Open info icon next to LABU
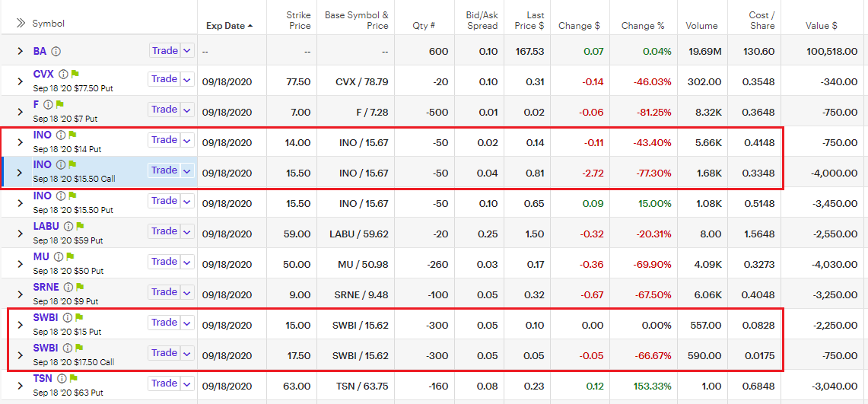Viewport: 868px width, 404px height. click(68, 226)
